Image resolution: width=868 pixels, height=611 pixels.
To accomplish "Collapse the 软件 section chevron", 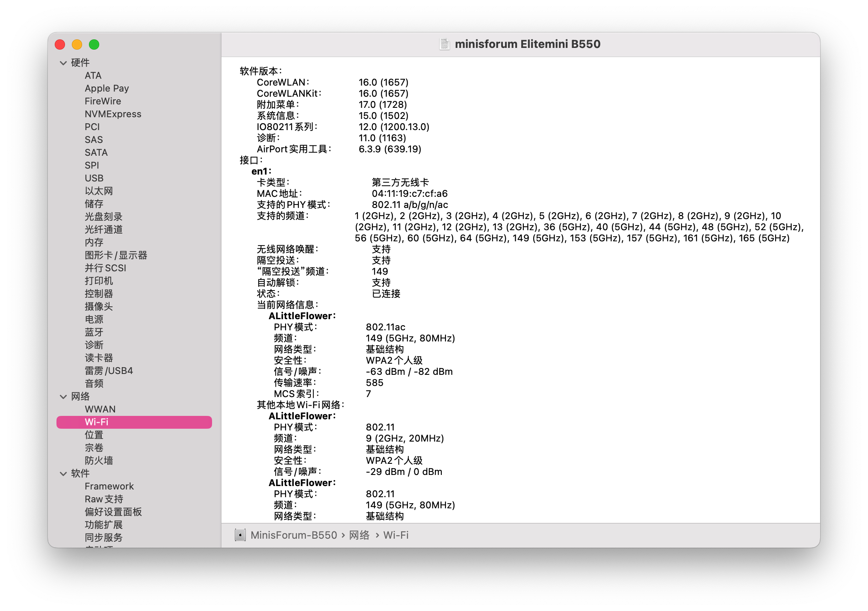I will point(63,474).
